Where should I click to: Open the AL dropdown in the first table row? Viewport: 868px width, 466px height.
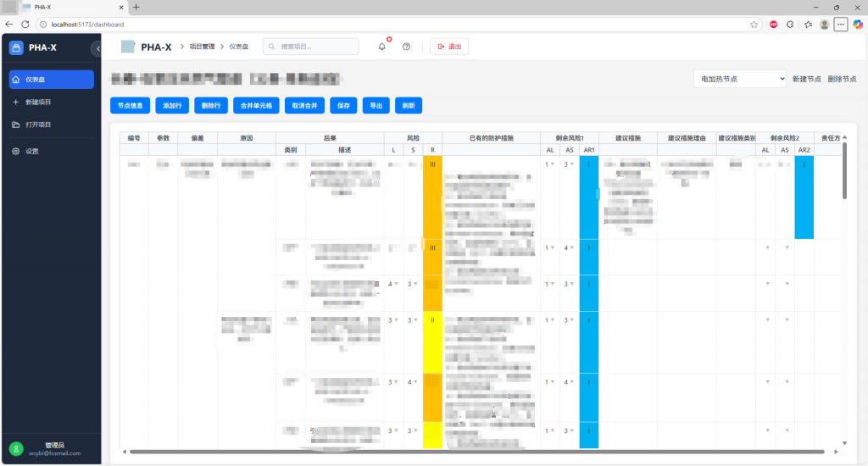pos(549,164)
